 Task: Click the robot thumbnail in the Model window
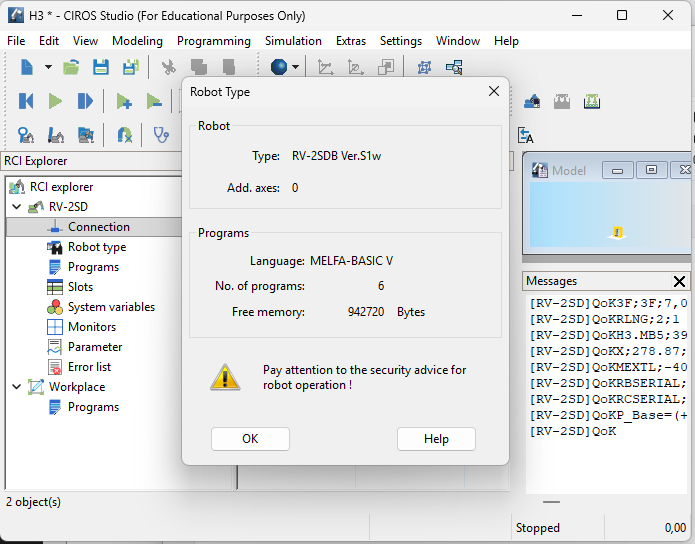coord(617,233)
